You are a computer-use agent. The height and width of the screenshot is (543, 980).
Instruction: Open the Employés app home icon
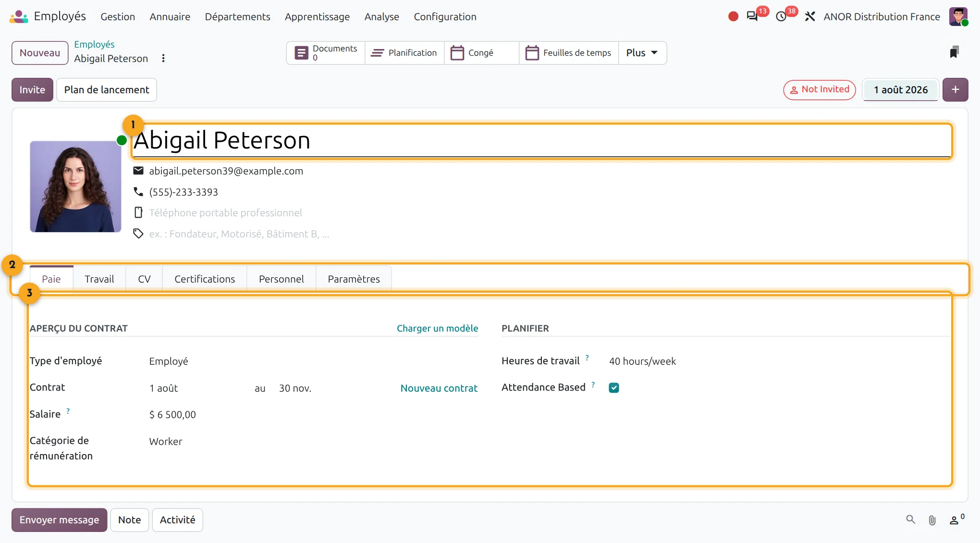pos(19,17)
